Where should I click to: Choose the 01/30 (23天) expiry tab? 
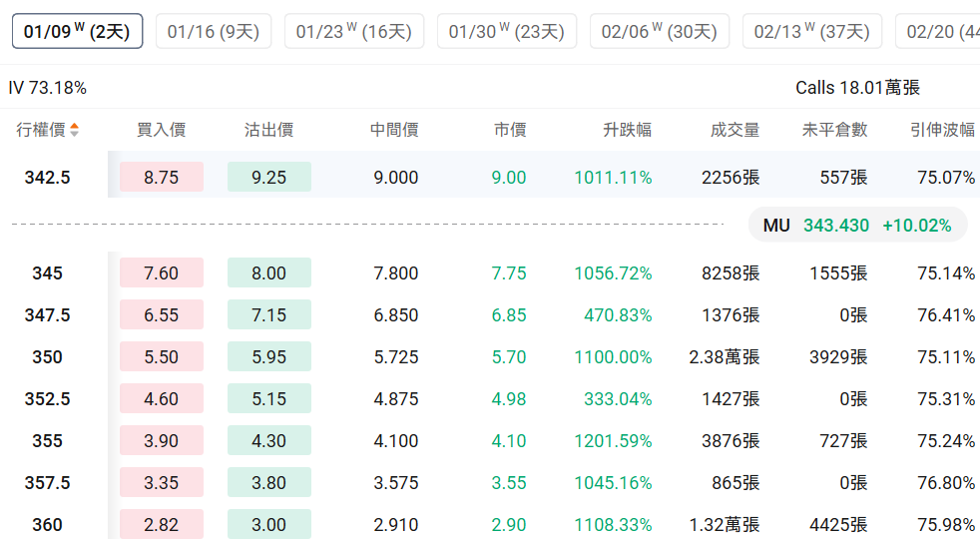(507, 32)
